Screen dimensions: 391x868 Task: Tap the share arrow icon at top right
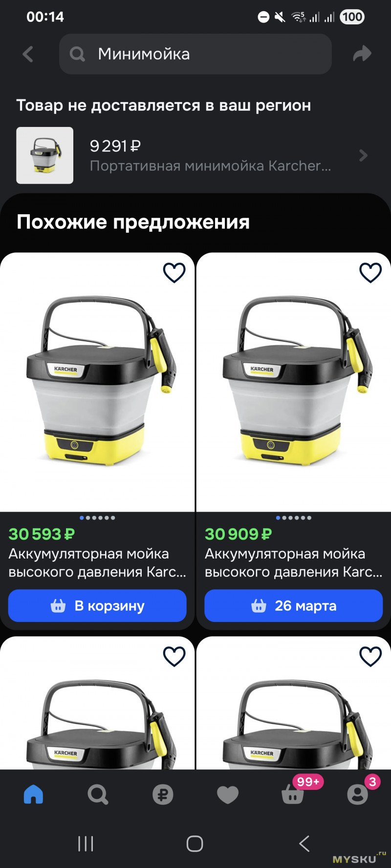(x=362, y=54)
